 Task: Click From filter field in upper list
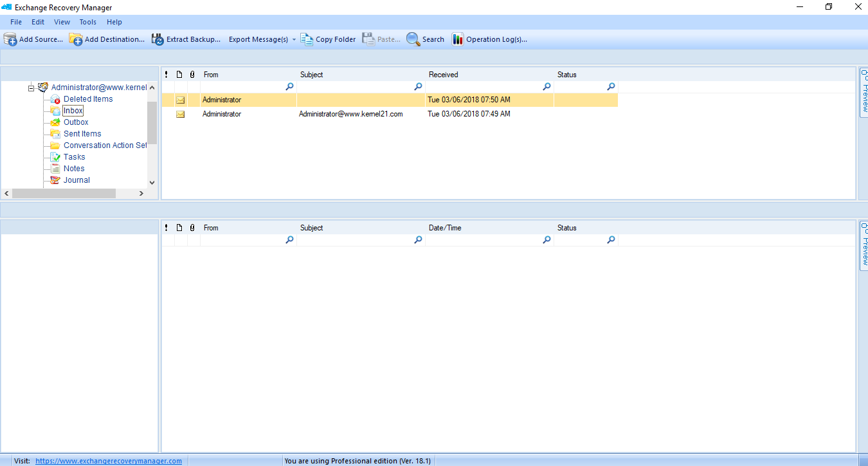[x=248, y=86]
